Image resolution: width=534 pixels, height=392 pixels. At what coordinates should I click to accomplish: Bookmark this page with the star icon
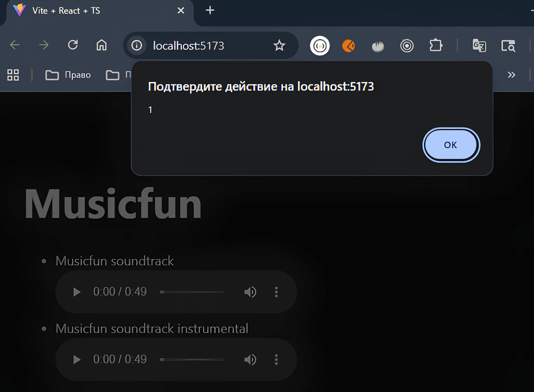tap(279, 46)
